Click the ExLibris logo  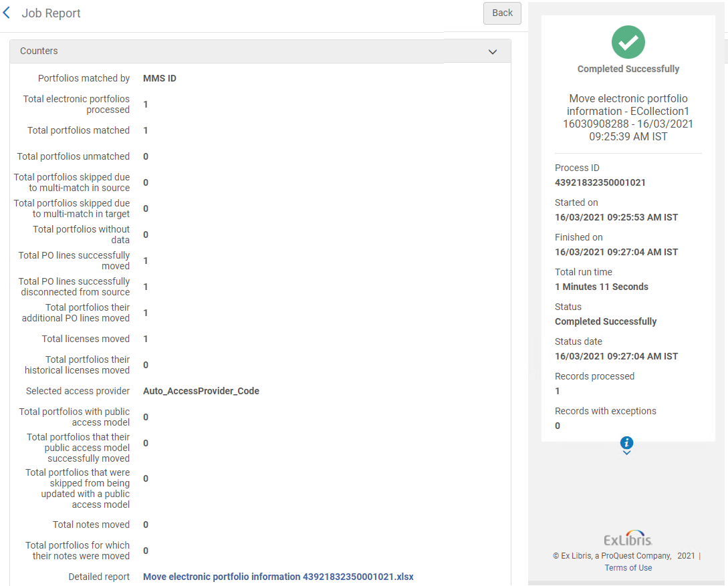628,538
